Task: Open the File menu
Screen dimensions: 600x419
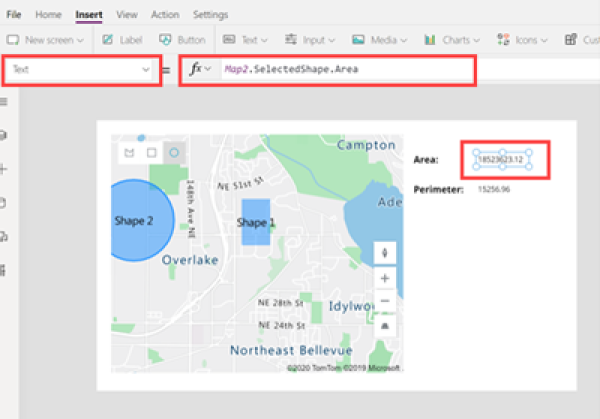Action: [x=13, y=15]
